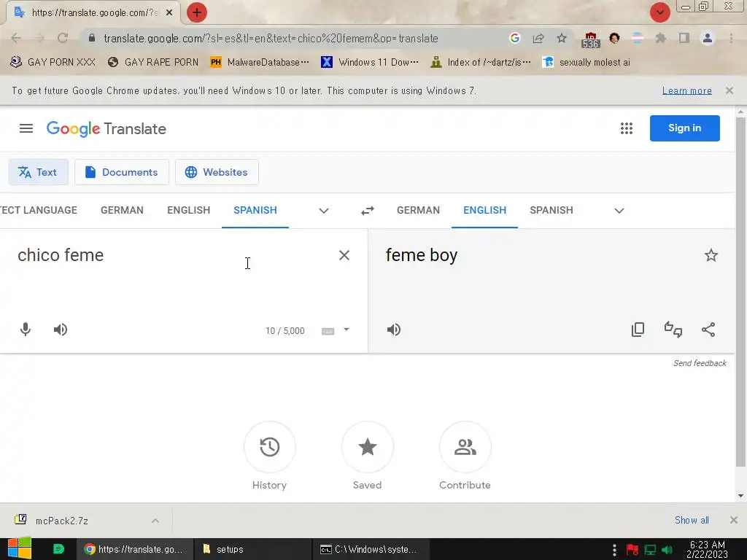Dismiss the Chrome update notice
747x560 pixels.
coord(729,90)
